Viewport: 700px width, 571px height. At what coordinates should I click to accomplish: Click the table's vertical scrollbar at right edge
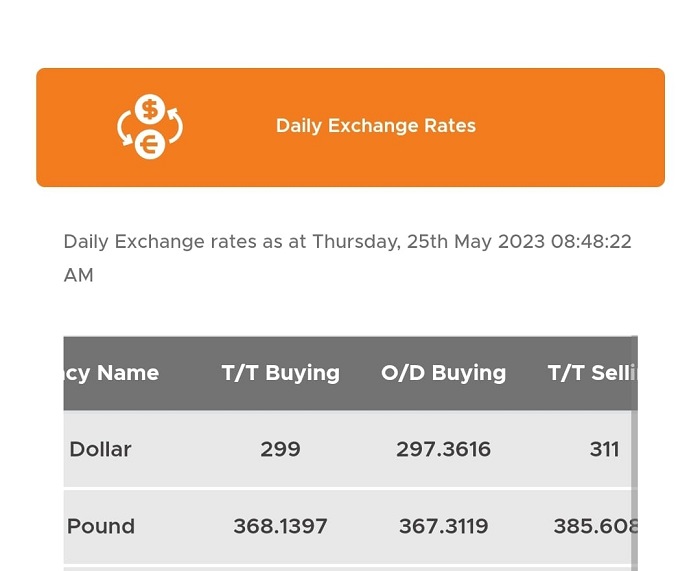[634, 453]
